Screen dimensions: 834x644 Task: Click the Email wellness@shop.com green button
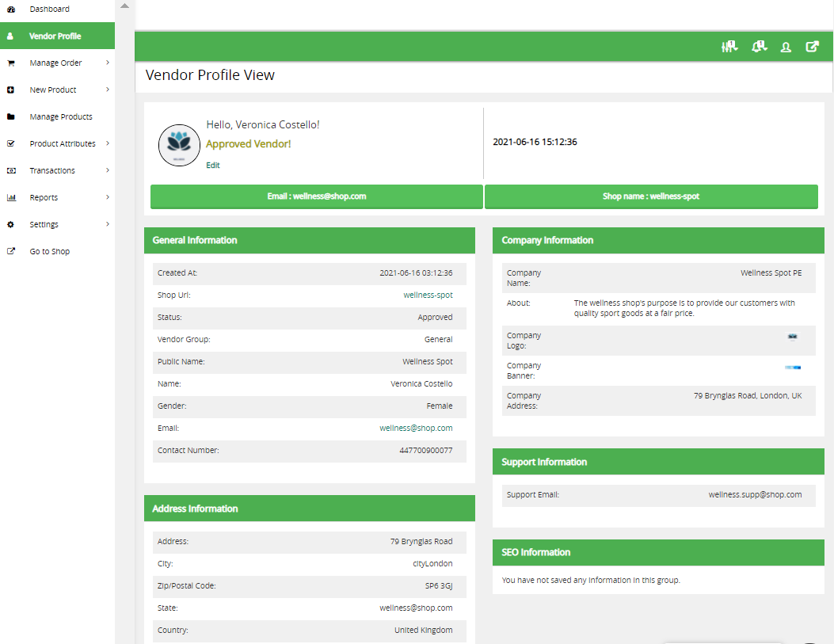(316, 196)
